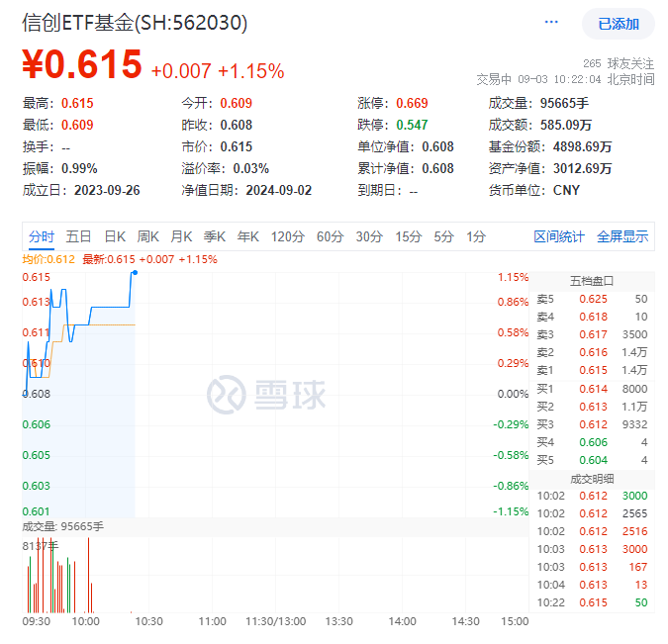Click the 已添加 watchlist button
Image resolution: width=668 pixels, height=644 pixels.
tap(619, 24)
